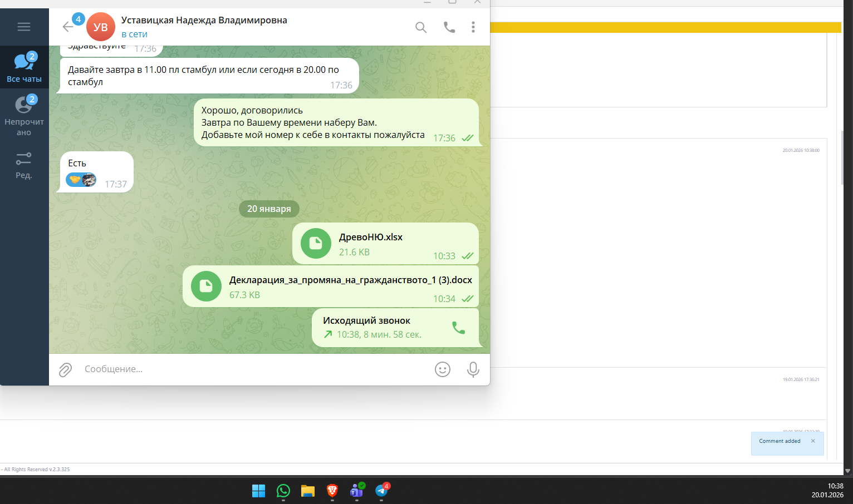This screenshot has height=504, width=853.
Task: Open the three-dot chat options menu
Action: 473,27
